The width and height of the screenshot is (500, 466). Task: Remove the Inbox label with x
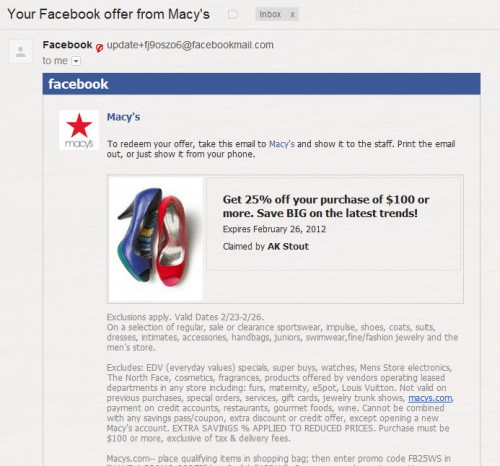click(x=292, y=15)
